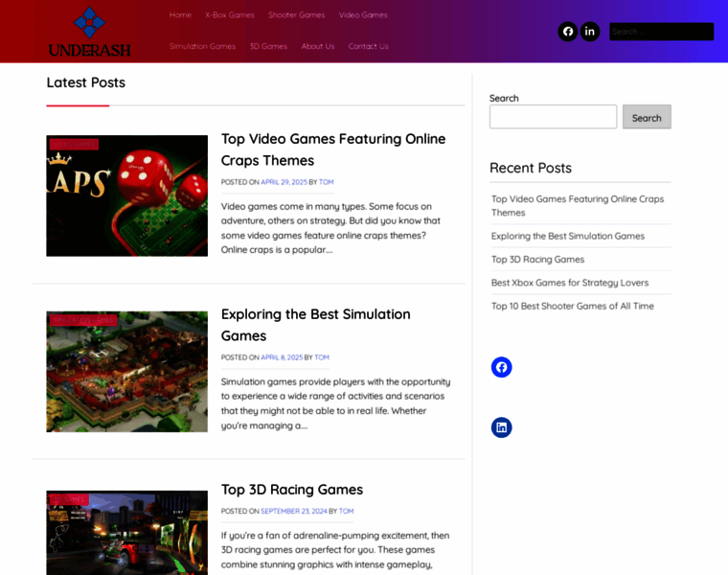The width and height of the screenshot is (728, 575).
Task: Visit the Contact Us page
Action: click(x=369, y=46)
